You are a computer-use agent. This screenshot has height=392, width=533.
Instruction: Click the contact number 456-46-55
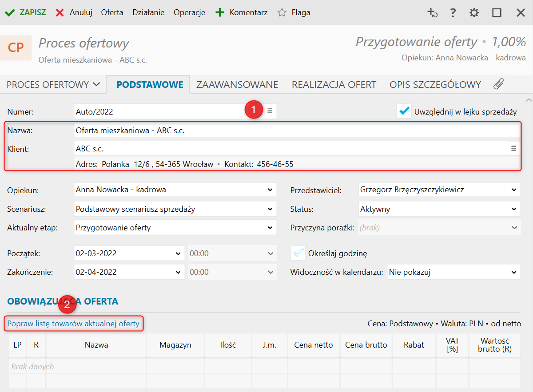coord(275,164)
